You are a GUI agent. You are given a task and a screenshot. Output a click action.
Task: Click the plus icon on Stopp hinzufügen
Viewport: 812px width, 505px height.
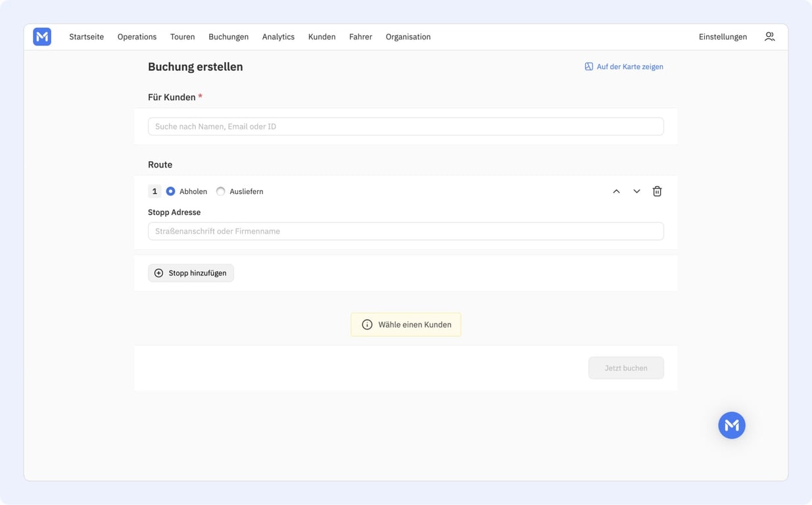coord(158,273)
